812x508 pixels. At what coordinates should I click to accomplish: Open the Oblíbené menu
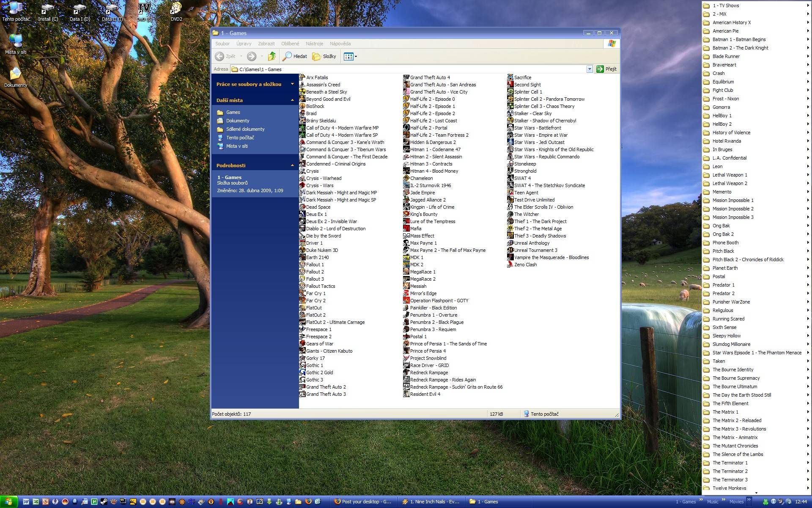coord(290,44)
